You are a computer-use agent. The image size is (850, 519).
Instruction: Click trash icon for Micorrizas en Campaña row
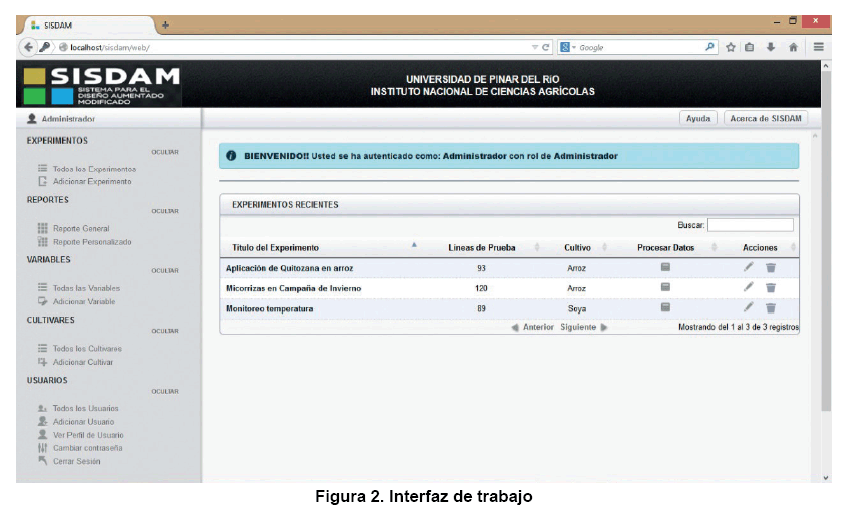click(770, 288)
